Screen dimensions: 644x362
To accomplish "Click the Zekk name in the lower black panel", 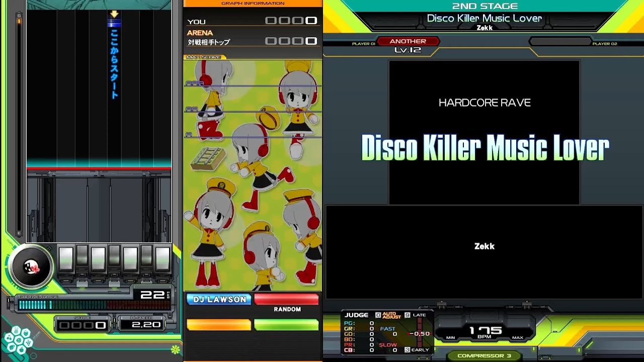I will 485,246.
